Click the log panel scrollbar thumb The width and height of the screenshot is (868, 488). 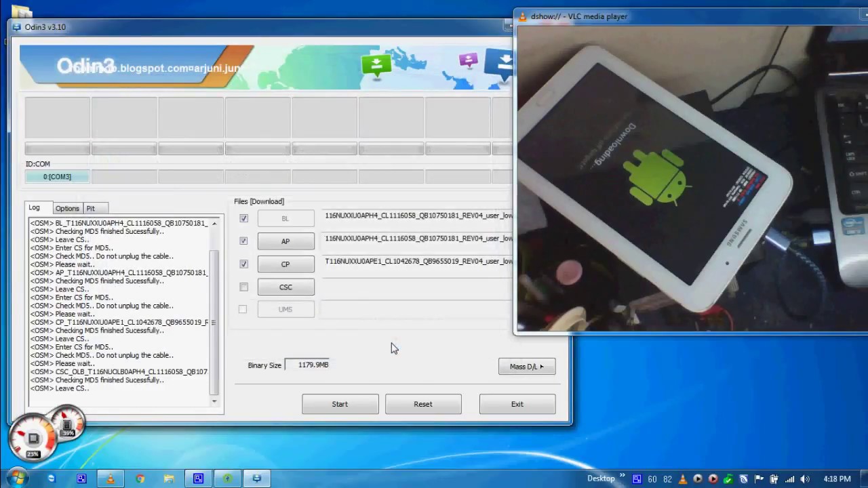[x=214, y=322]
